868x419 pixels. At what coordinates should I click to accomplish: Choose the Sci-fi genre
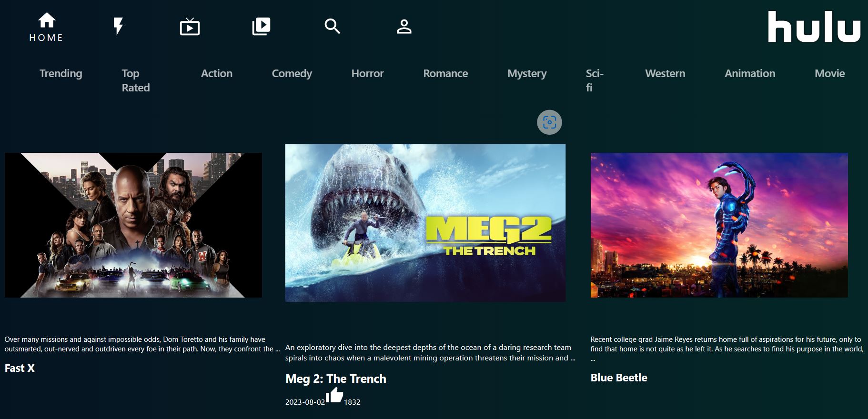pyautogui.click(x=595, y=80)
